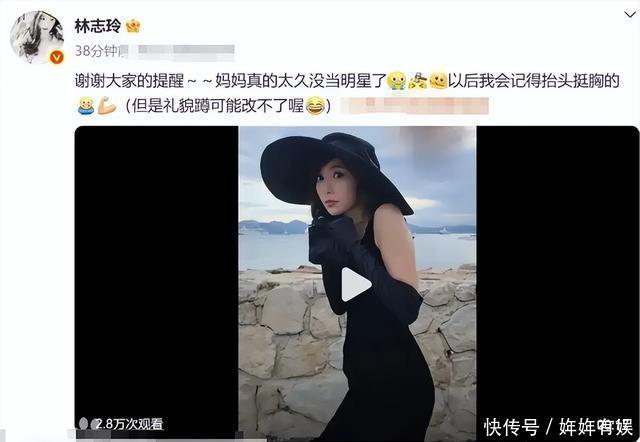This screenshot has width=640, height=442.
Task: Open the chevron menu at the post's top right
Action: (x=630, y=15)
